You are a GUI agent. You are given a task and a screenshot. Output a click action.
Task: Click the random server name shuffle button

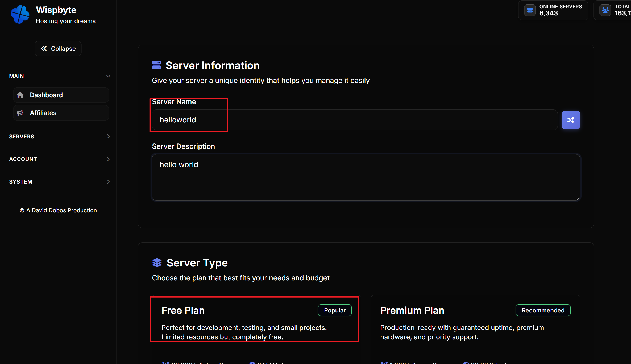click(x=571, y=120)
